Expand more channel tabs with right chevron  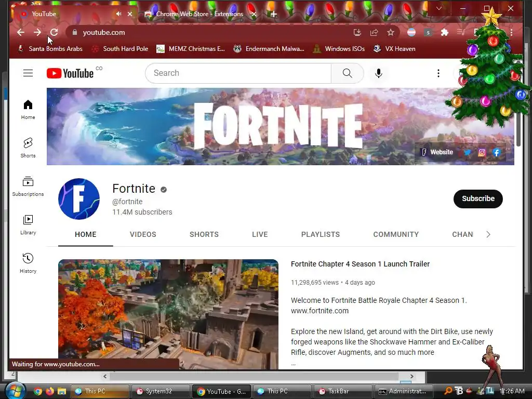pos(488,234)
